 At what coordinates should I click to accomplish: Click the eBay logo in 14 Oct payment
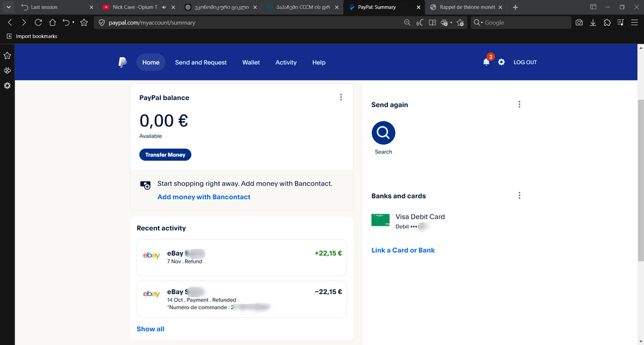click(151, 293)
